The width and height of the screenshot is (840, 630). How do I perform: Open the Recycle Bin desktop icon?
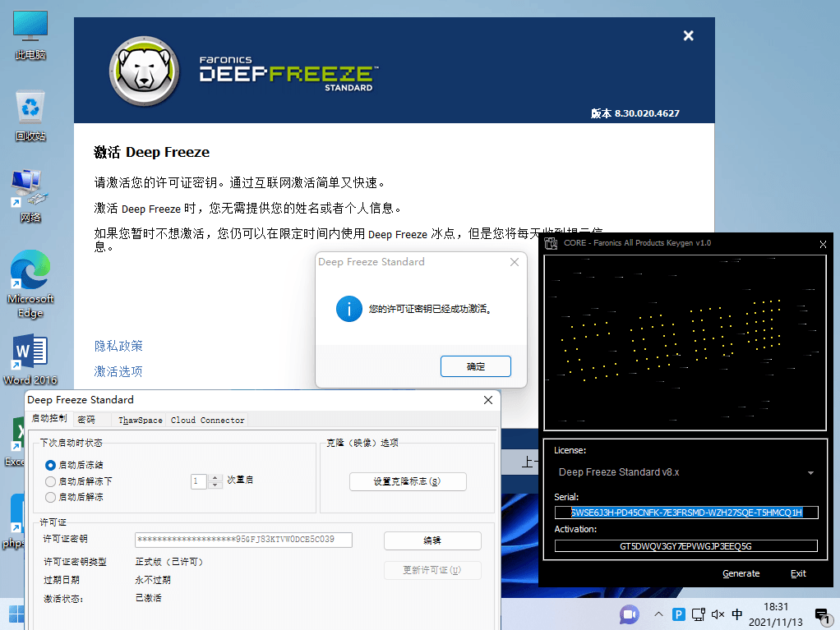tap(30, 116)
